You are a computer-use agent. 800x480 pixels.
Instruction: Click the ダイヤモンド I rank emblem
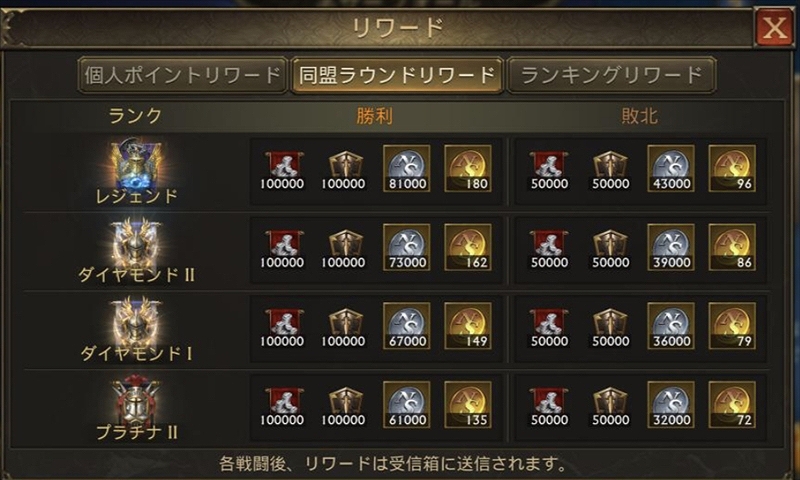[x=136, y=321]
